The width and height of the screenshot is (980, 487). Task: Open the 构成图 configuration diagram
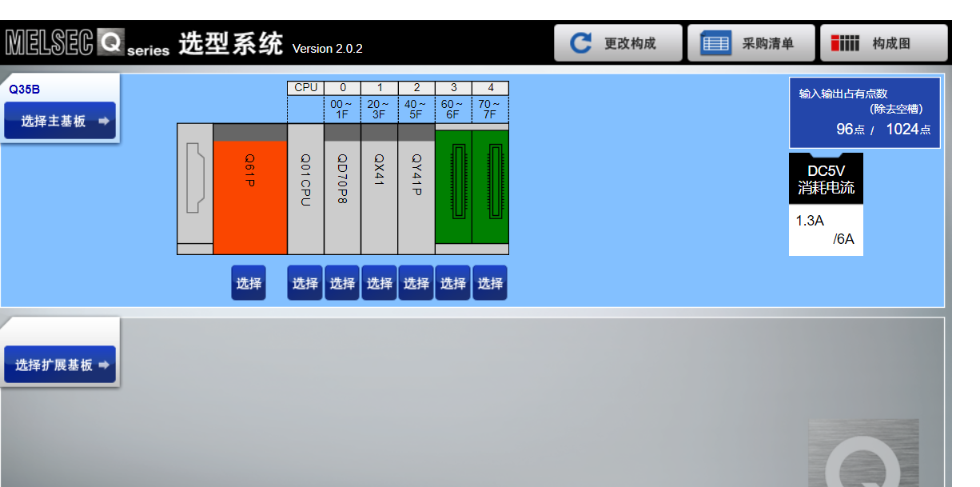(x=883, y=43)
